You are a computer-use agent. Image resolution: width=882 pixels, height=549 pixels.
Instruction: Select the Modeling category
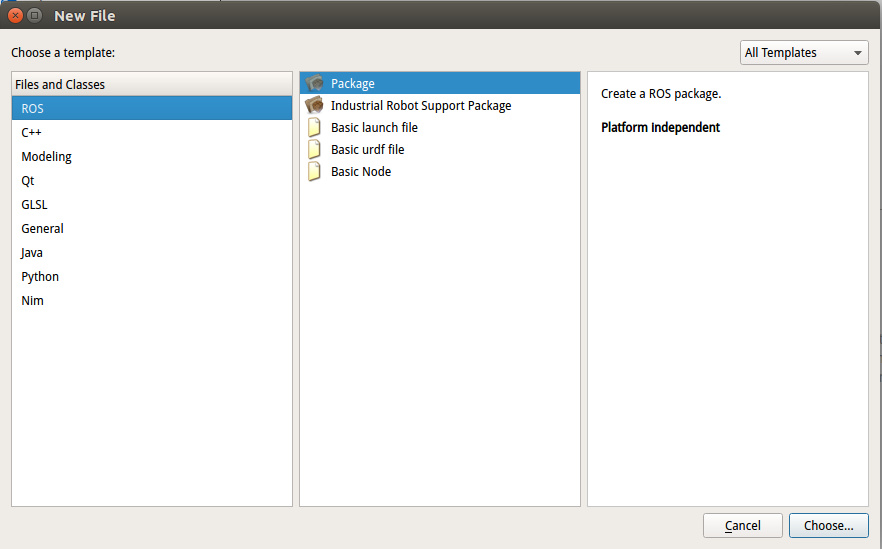coord(152,156)
